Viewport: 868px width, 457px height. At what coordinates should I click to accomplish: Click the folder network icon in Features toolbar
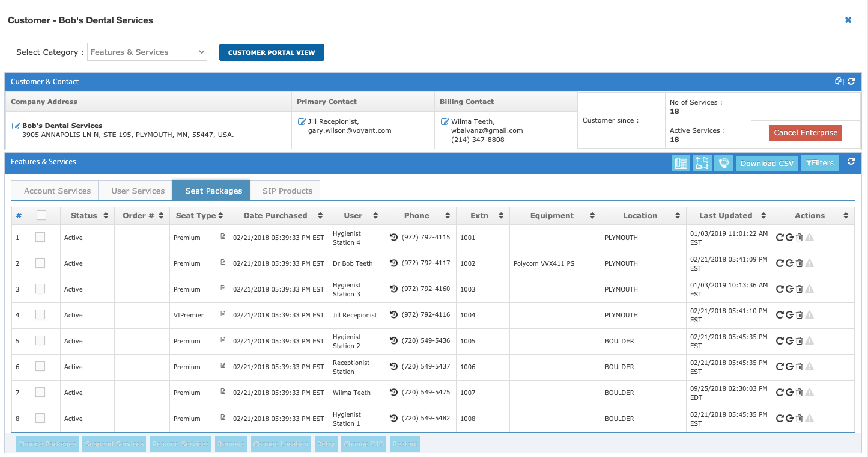702,163
